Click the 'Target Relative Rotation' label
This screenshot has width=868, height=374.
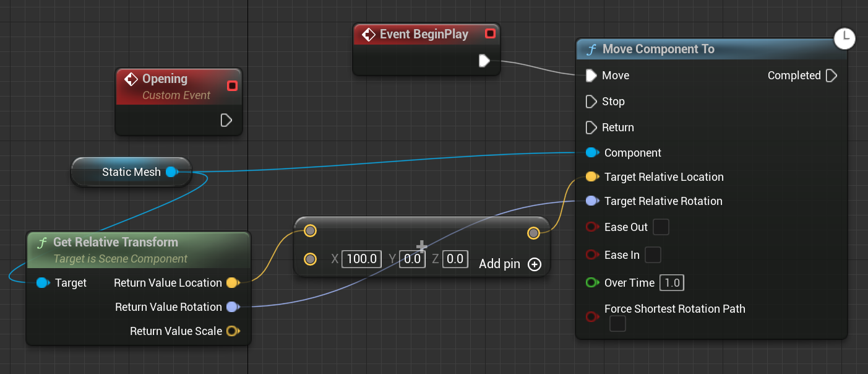tap(663, 201)
